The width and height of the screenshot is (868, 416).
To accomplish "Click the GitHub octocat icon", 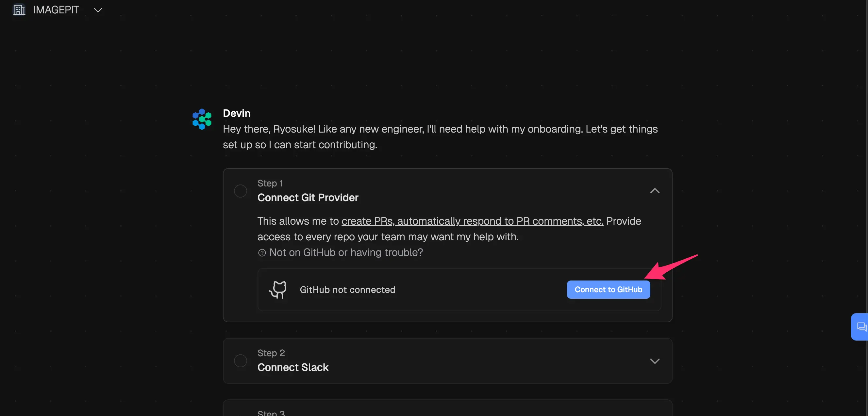I will coord(278,290).
